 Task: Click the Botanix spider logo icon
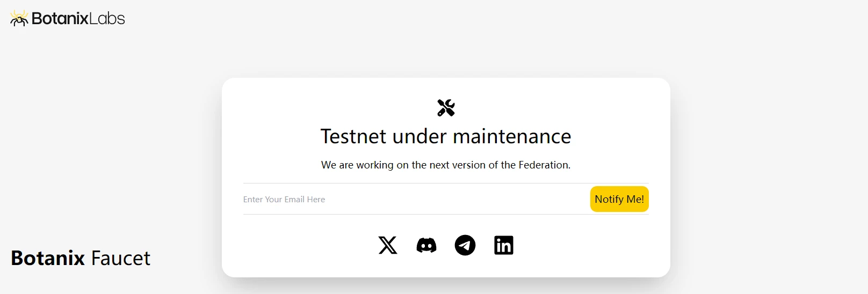tap(19, 19)
